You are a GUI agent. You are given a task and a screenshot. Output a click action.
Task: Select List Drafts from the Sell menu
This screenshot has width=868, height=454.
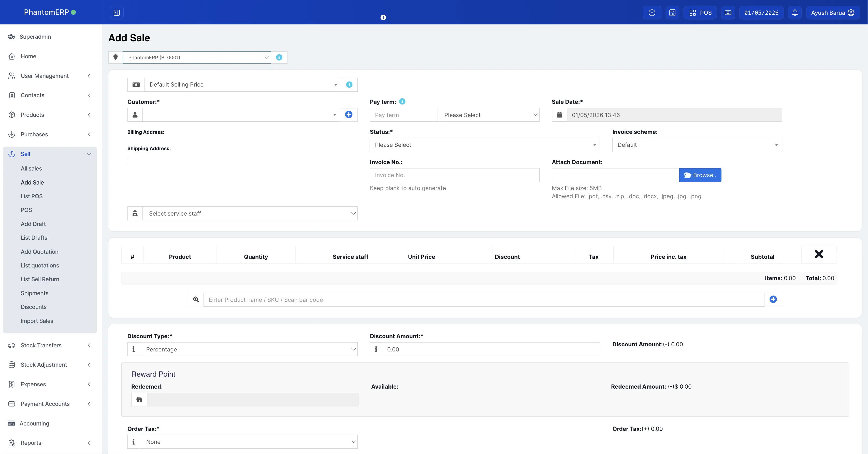34,238
